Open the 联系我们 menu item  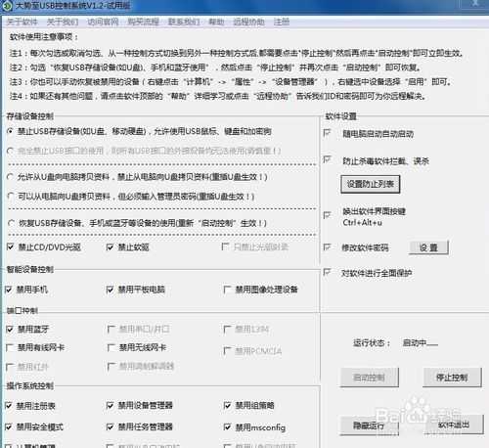tap(184, 22)
